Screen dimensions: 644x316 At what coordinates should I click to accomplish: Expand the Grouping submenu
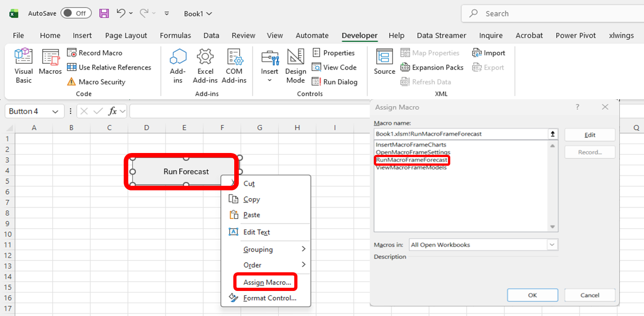(x=266, y=249)
